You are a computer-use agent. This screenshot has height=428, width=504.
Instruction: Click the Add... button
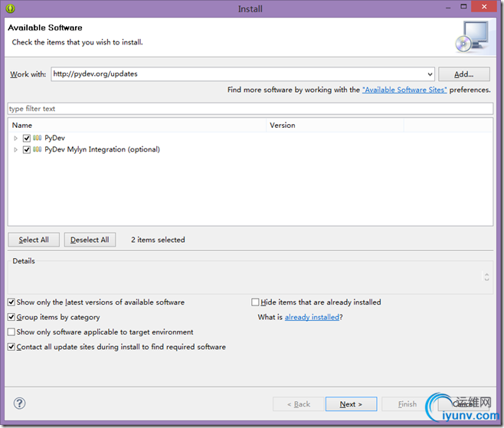(464, 74)
